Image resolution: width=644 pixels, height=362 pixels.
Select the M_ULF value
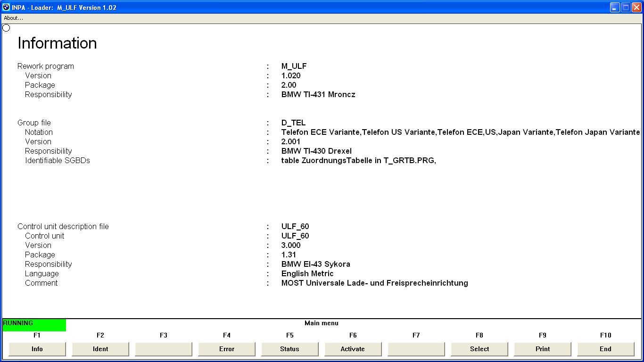[294, 66]
